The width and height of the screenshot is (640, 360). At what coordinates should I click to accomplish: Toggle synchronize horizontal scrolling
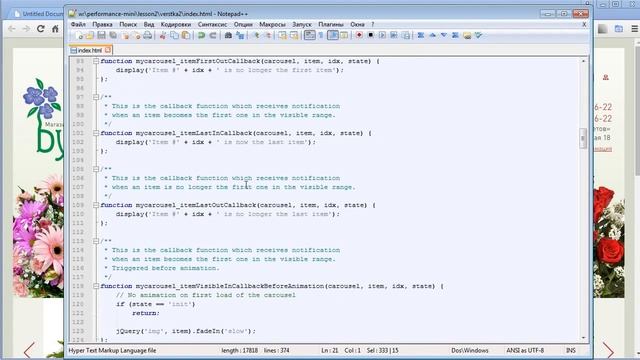coord(294,36)
